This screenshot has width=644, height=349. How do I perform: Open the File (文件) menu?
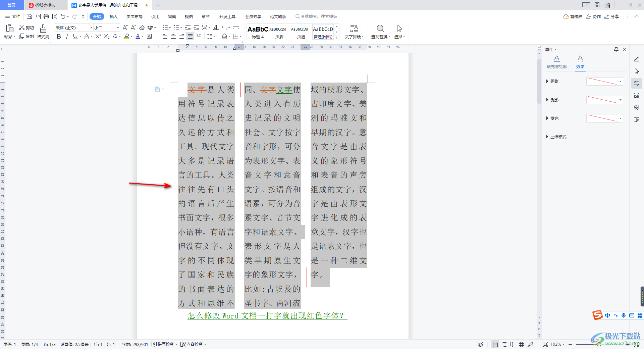(13, 16)
